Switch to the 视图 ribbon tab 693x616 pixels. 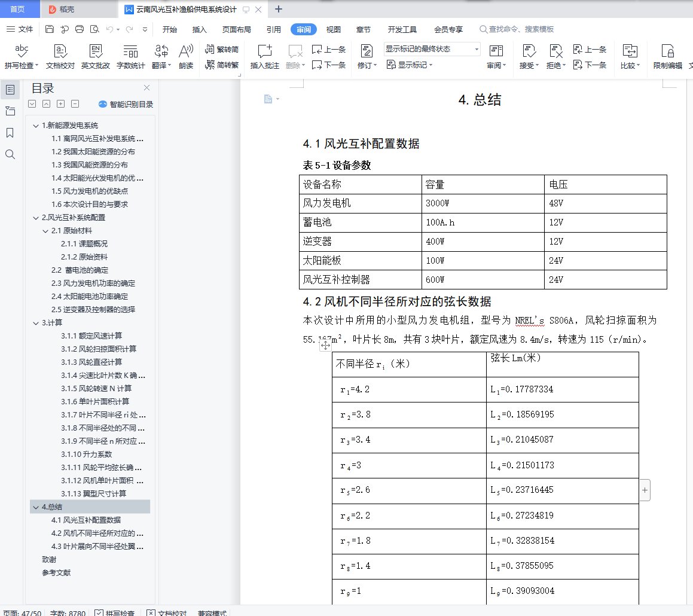click(x=333, y=30)
